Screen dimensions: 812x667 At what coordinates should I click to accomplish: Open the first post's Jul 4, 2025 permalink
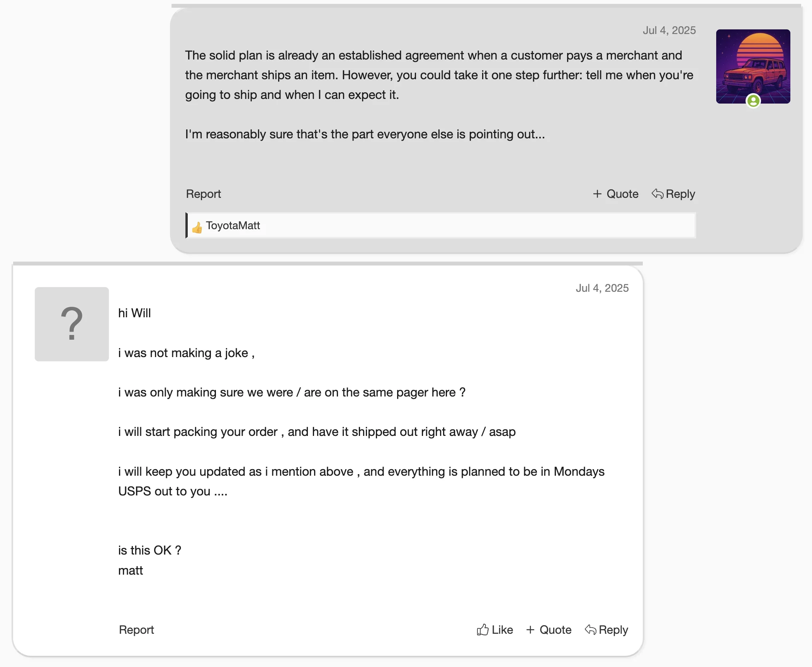tap(669, 30)
